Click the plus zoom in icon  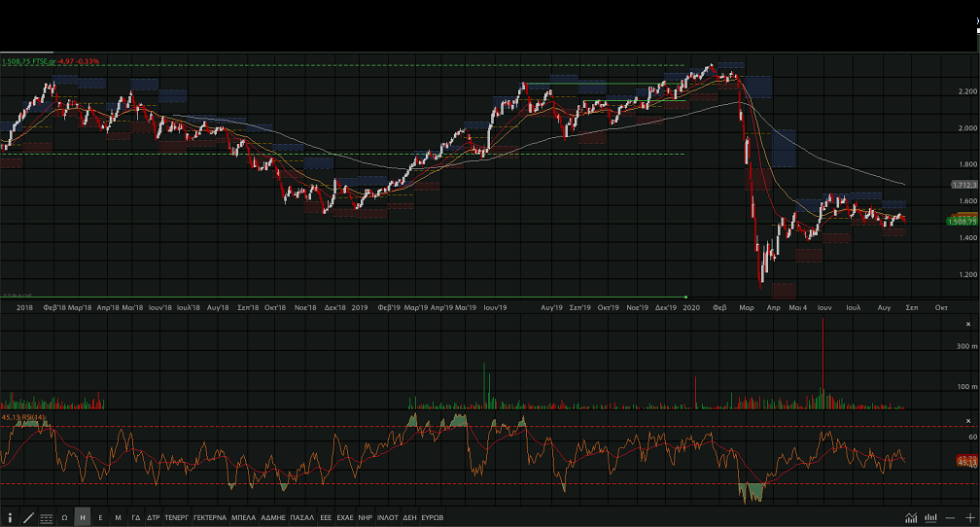click(969, 518)
